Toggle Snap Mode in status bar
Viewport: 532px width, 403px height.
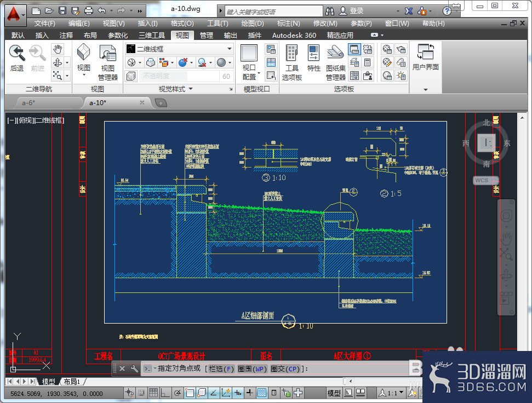pos(141,393)
